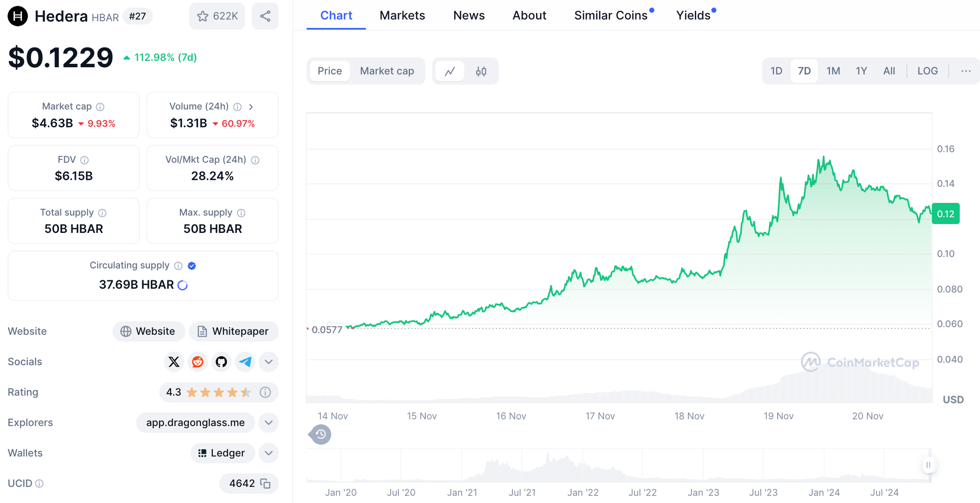Visit the Hedera Website link
Screen dimensions: 980x503
(148, 331)
